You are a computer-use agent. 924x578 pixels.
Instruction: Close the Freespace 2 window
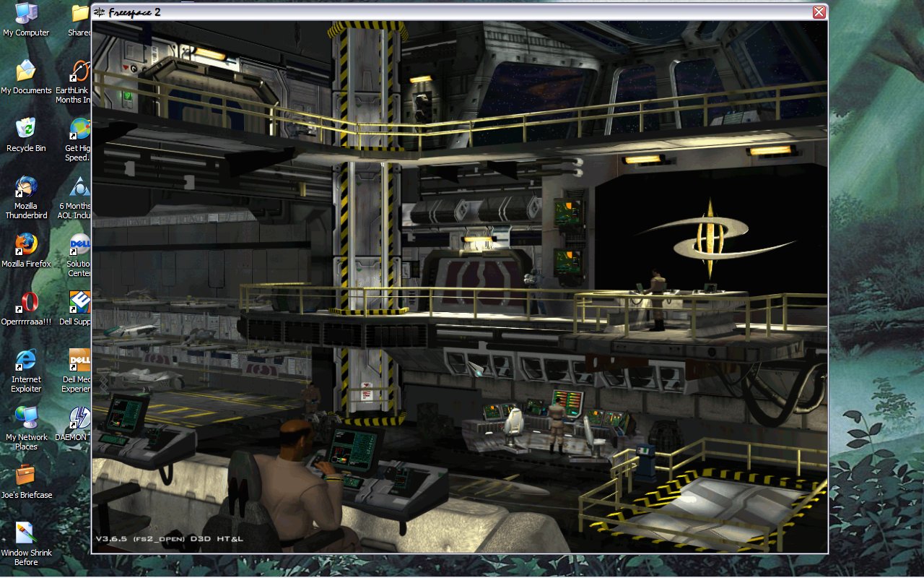click(x=819, y=12)
